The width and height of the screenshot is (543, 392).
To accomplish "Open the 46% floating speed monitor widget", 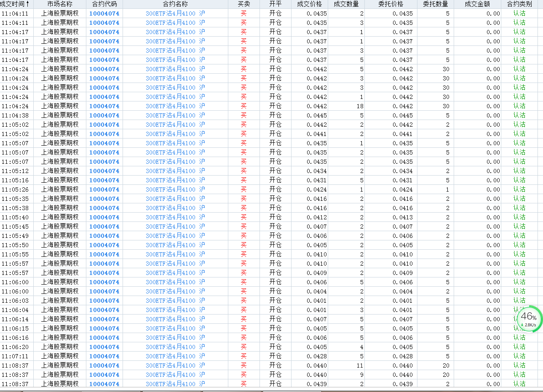I will point(529,318).
